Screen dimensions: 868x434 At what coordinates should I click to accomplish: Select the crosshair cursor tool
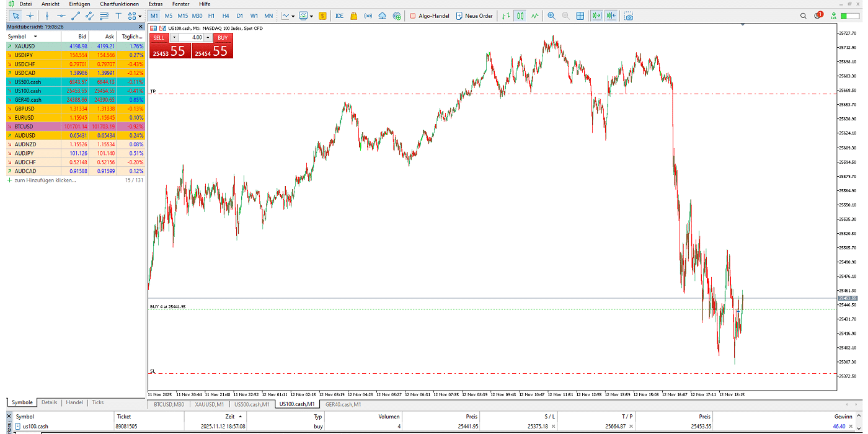coord(29,15)
